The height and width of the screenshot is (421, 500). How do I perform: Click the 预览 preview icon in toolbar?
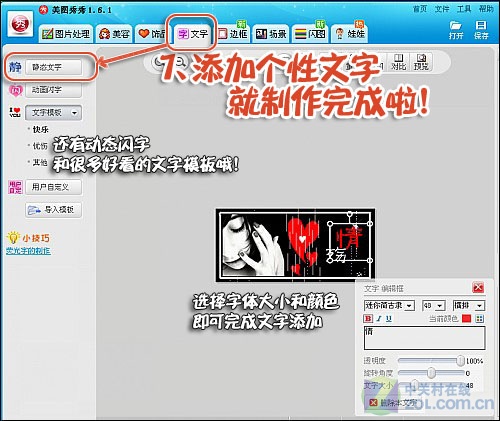tap(421, 62)
